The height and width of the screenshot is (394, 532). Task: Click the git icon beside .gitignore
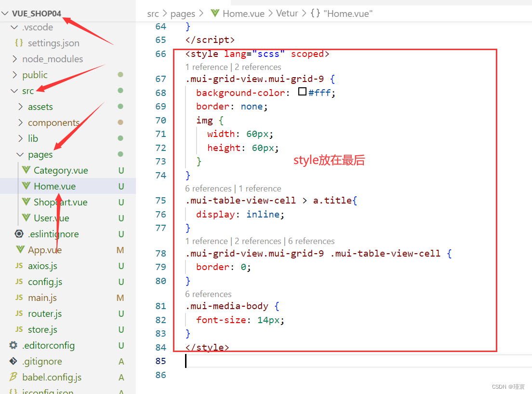point(13,361)
